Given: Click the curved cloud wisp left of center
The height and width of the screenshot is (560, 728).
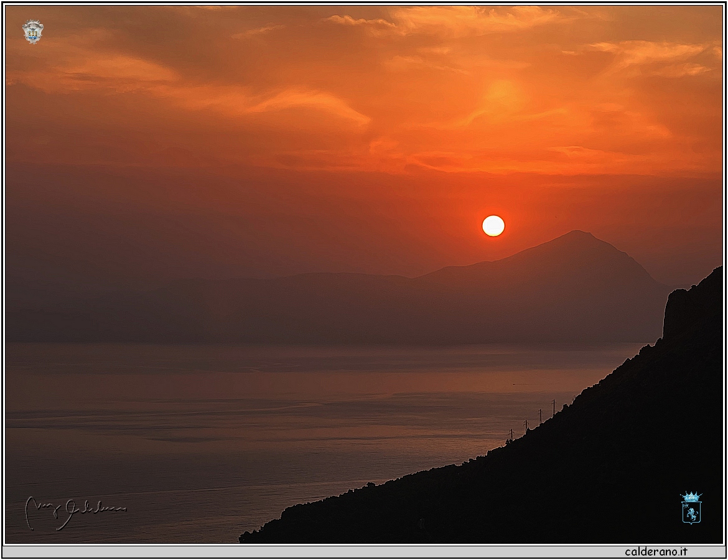Looking at the screenshot, I should coord(311,103).
